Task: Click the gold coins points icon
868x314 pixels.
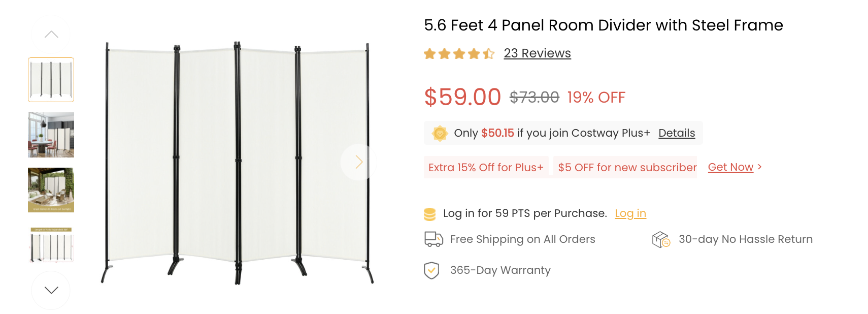Action: click(429, 214)
